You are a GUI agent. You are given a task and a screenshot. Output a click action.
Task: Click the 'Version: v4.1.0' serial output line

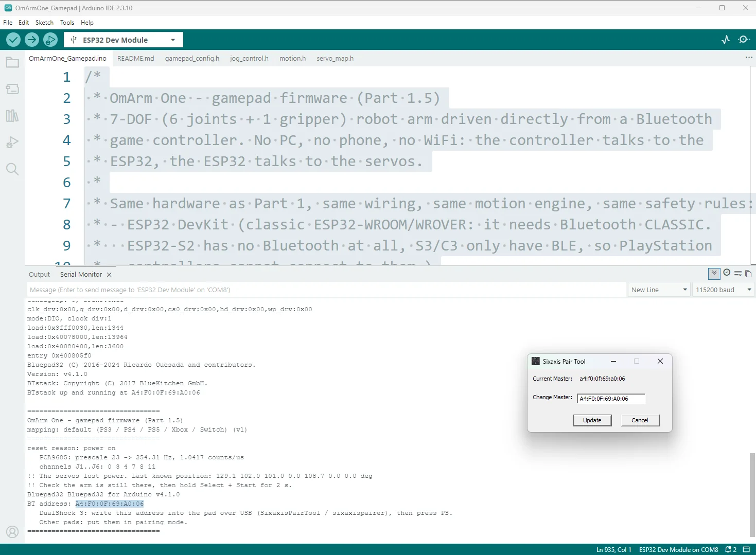[57, 374]
